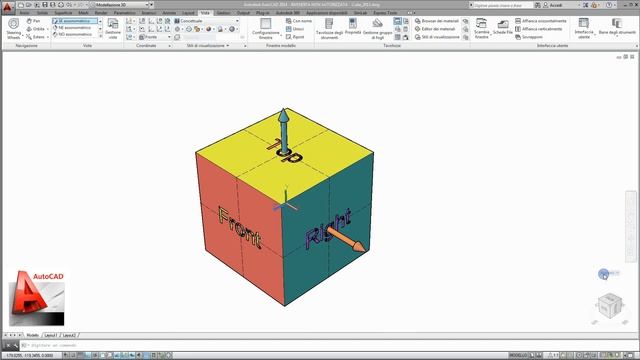Switch to the Mesh ribbon tab

pyautogui.click(x=83, y=13)
